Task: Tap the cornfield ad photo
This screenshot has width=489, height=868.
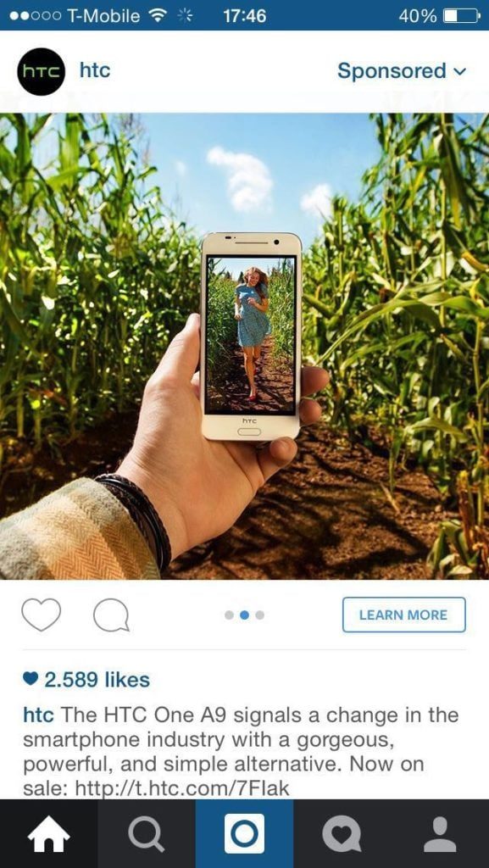Action: (x=244, y=346)
